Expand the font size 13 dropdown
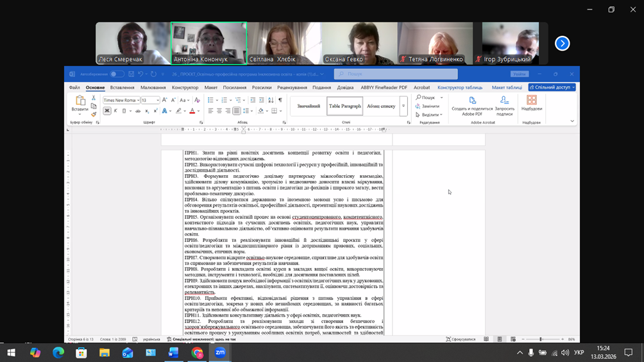The width and height of the screenshot is (644, 362). [x=157, y=100]
